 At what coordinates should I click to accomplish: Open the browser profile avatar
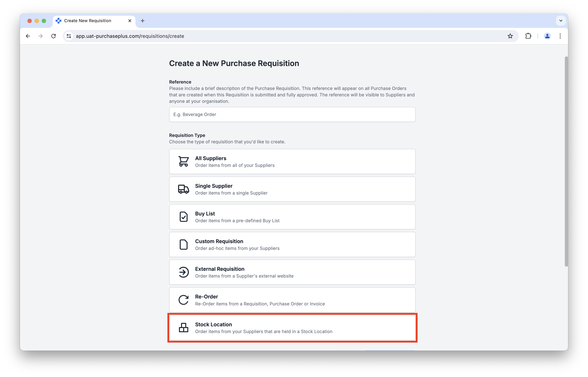[547, 36]
